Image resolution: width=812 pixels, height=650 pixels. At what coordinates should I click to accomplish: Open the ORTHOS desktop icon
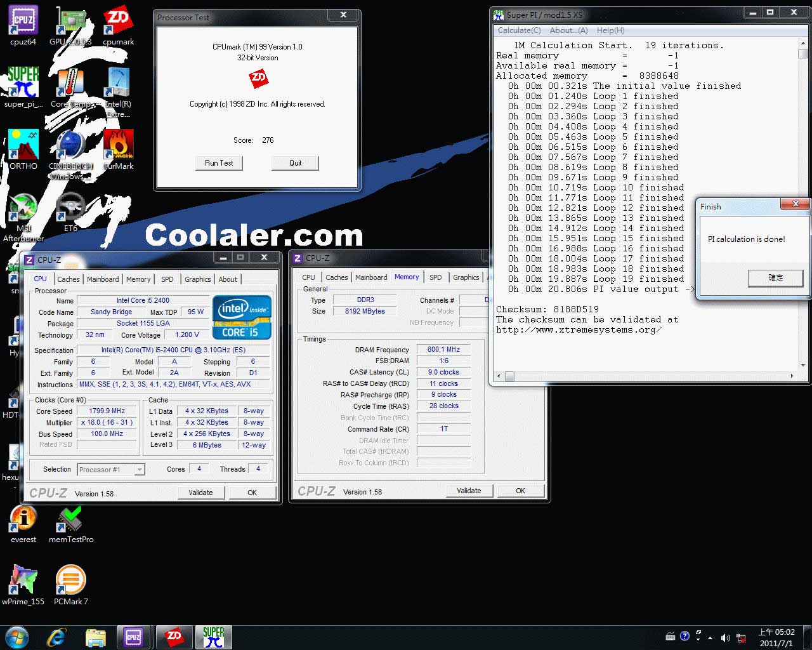23,146
